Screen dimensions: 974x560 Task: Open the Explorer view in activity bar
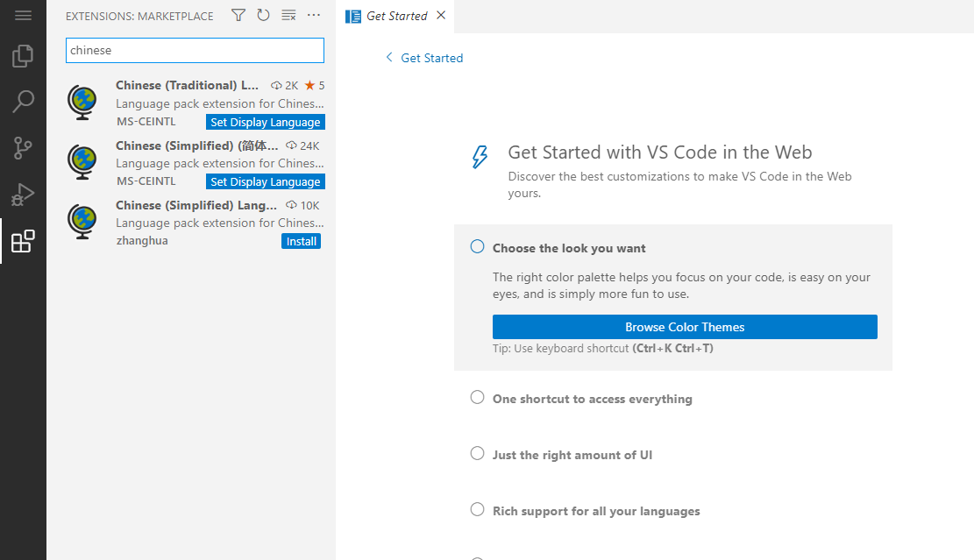click(x=23, y=56)
